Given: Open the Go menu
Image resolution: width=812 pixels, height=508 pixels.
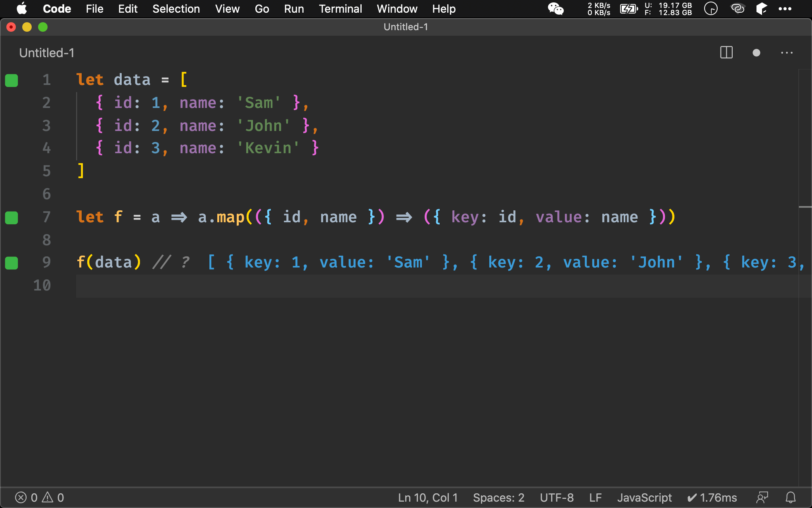Looking at the screenshot, I should [x=262, y=9].
